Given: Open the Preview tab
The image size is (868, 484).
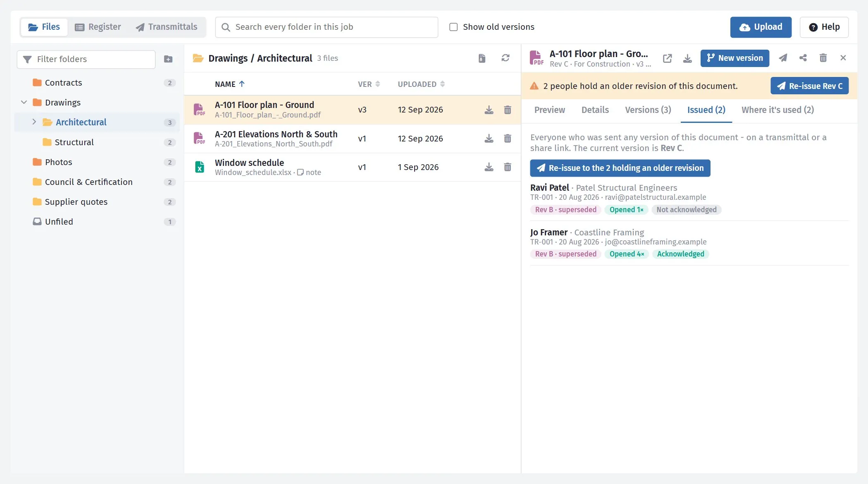Looking at the screenshot, I should coord(549,110).
